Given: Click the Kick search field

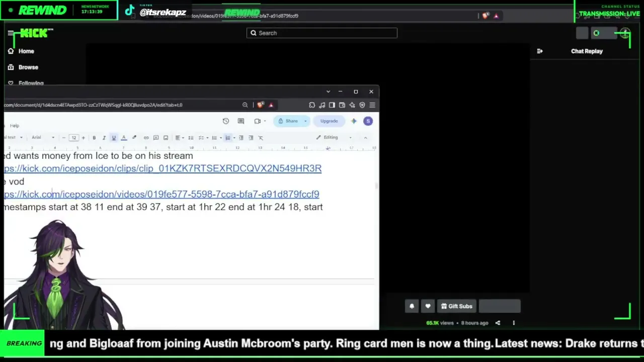Looking at the screenshot, I should click(322, 33).
